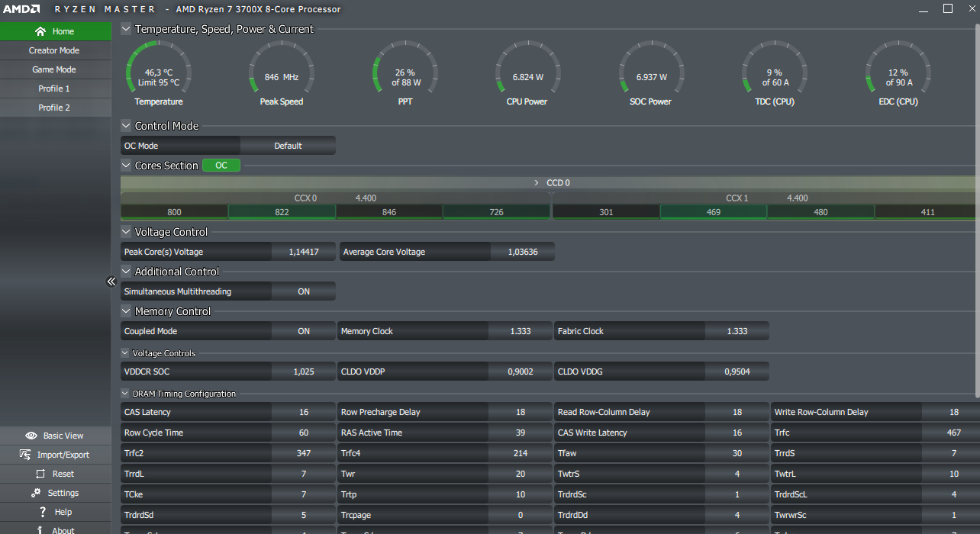Click the CCX 0 speed value 4.400
The height and width of the screenshot is (534, 980).
(366, 198)
